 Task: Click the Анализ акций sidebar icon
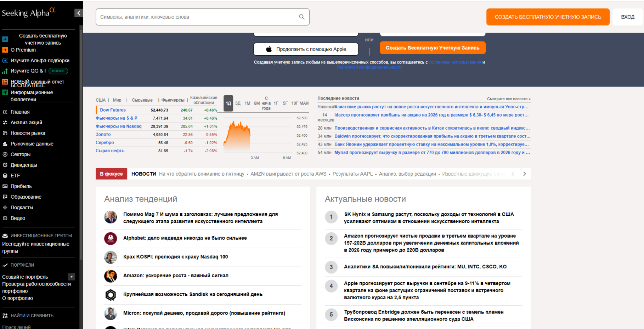(x=5, y=123)
